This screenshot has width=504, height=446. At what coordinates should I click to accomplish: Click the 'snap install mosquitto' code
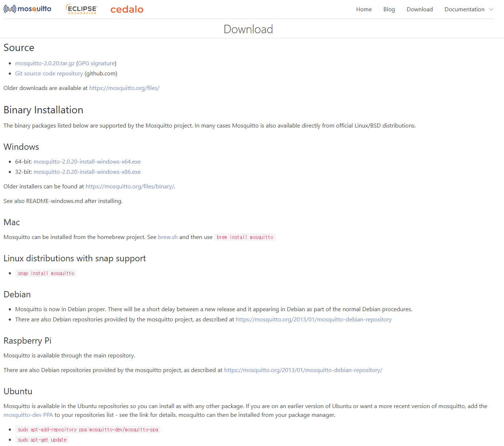[x=46, y=273]
